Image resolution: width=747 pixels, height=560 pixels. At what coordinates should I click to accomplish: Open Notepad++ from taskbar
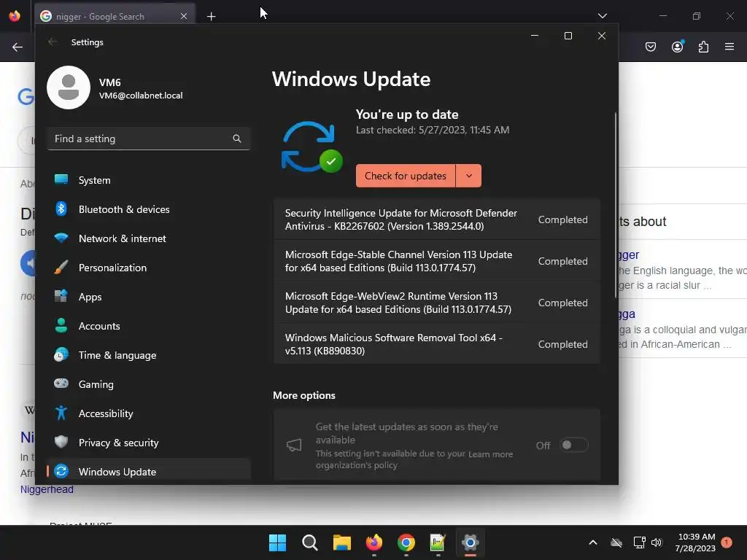[x=438, y=542]
